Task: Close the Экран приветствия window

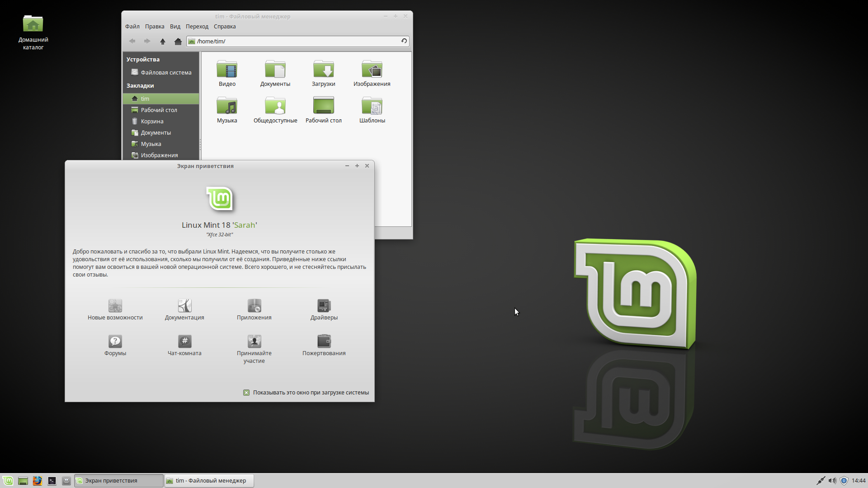Action: tap(367, 166)
